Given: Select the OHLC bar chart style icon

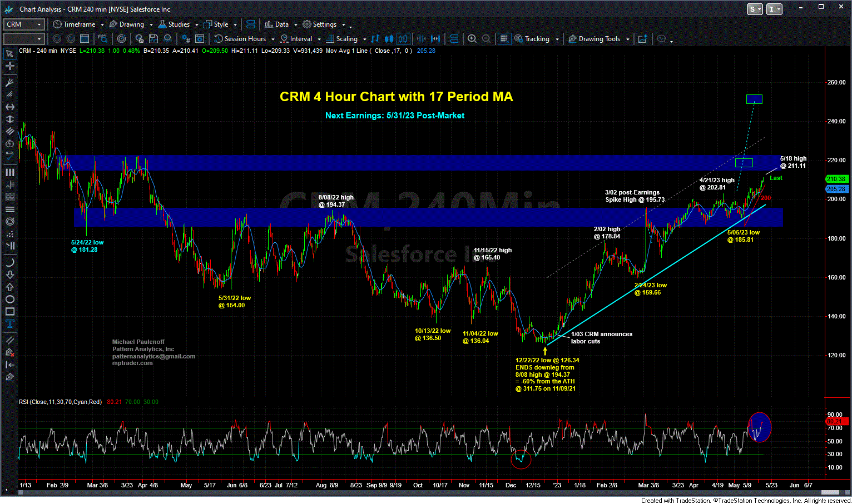Looking at the screenshot, I should click(x=375, y=39).
